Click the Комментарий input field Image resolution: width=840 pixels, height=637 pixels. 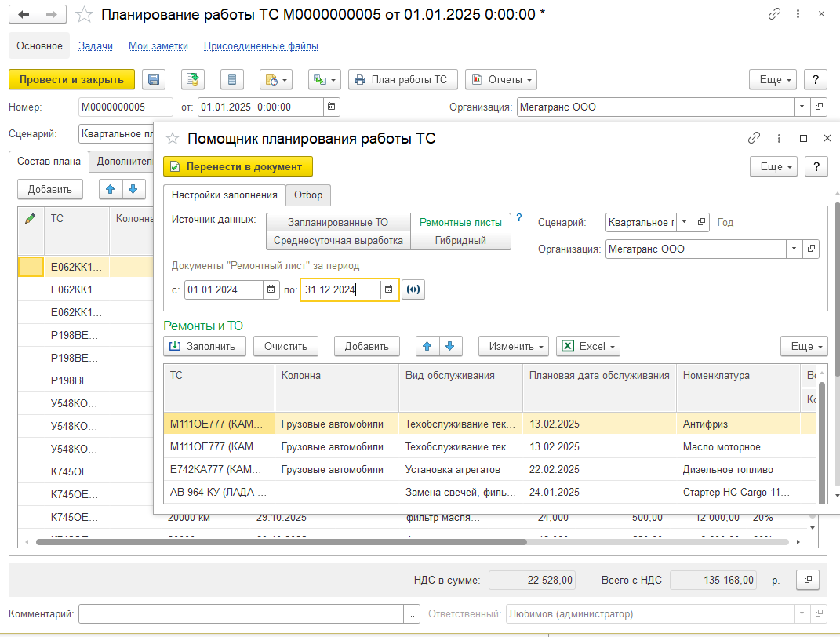click(x=241, y=613)
